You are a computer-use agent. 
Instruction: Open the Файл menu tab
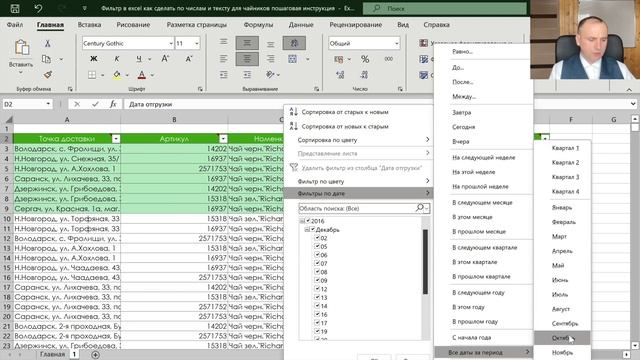tap(15, 25)
